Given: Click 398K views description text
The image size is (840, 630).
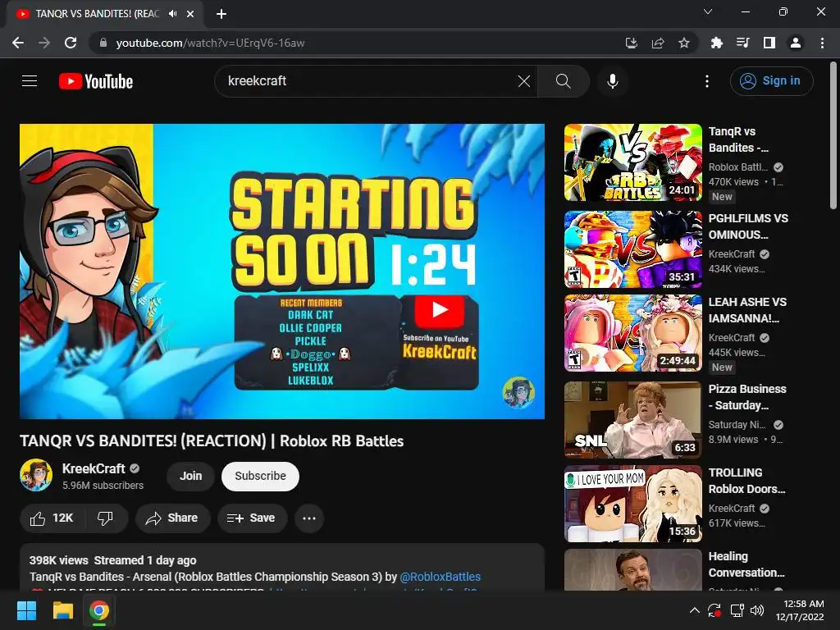Looking at the screenshot, I should click(x=58, y=560).
